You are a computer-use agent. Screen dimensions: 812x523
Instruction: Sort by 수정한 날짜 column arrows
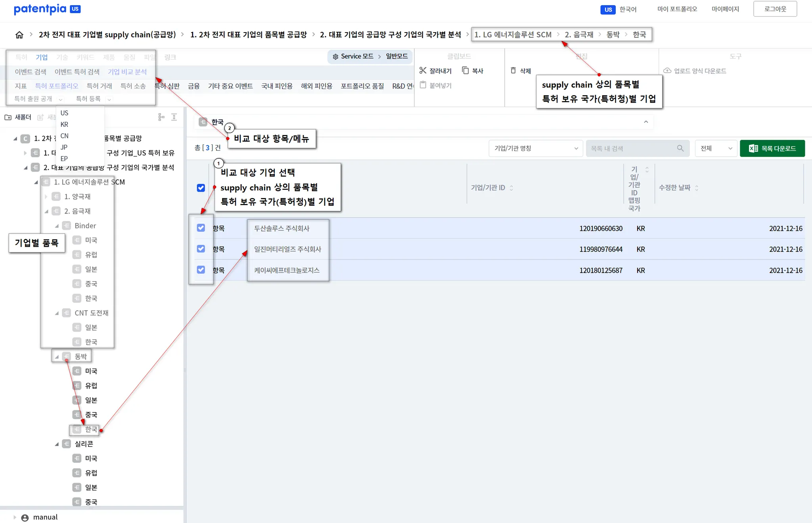pyautogui.click(x=697, y=188)
